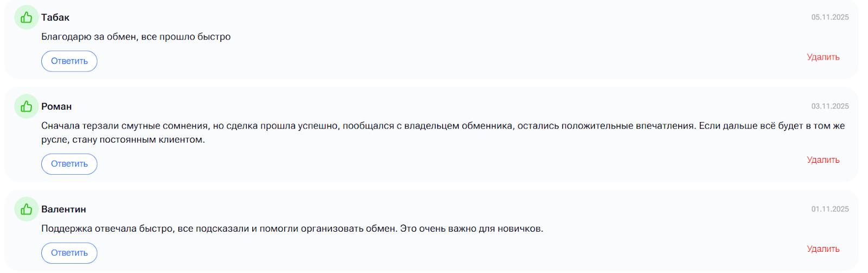Click the date 05.11.2025
The width and height of the screenshot is (868, 273).
pyautogui.click(x=830, y=17)
